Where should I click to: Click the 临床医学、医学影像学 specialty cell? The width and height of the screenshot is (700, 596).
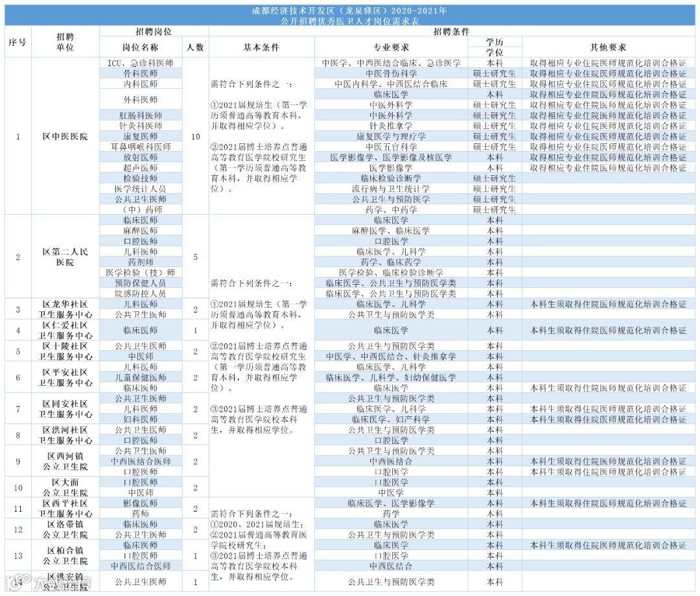tap(391, 503)
